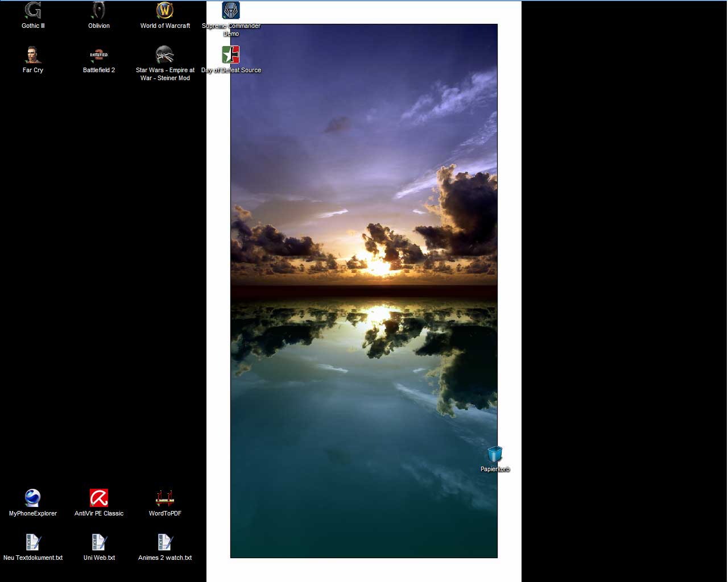
Task: Click the 'Steiner Mod' label text
Action: (173, 78)
